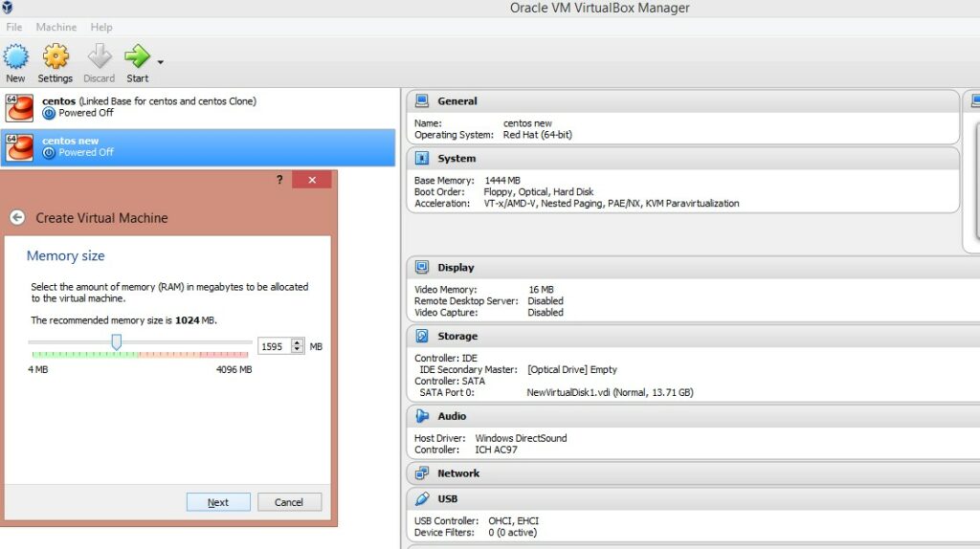Click the Powered Off status icon for centos

point(49,113)
